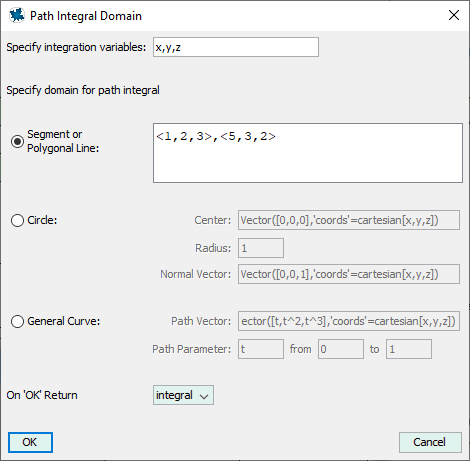Click the dropdown arrow beside integral
470x461 pixels.
204,396
